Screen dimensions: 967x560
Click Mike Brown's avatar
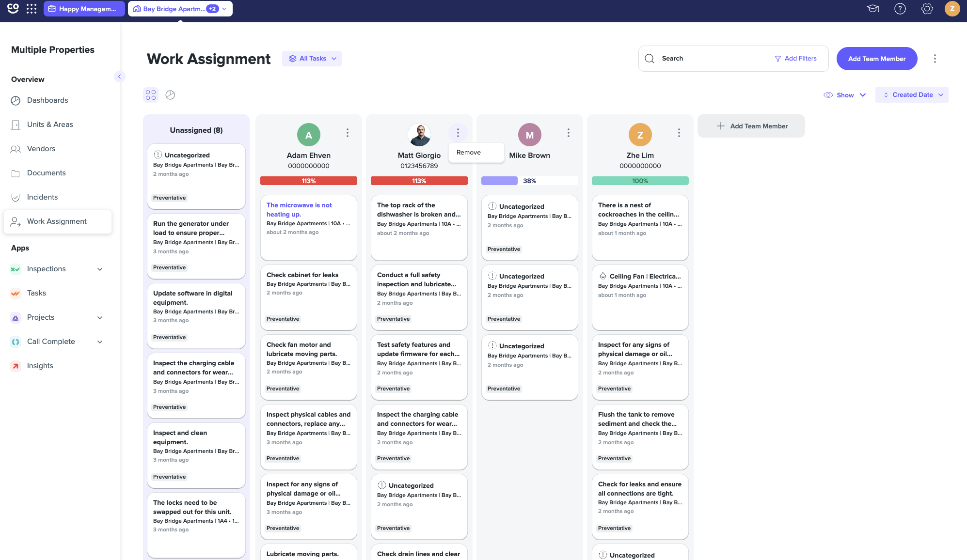(x=530, y=135)
